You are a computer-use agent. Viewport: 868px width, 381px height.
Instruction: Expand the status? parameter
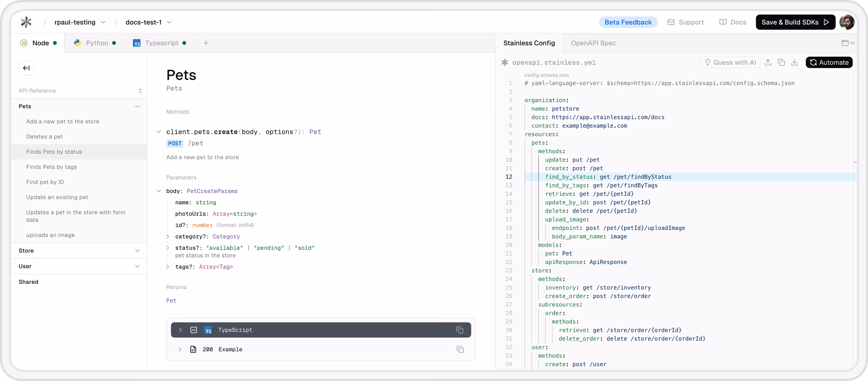[167, 248]
